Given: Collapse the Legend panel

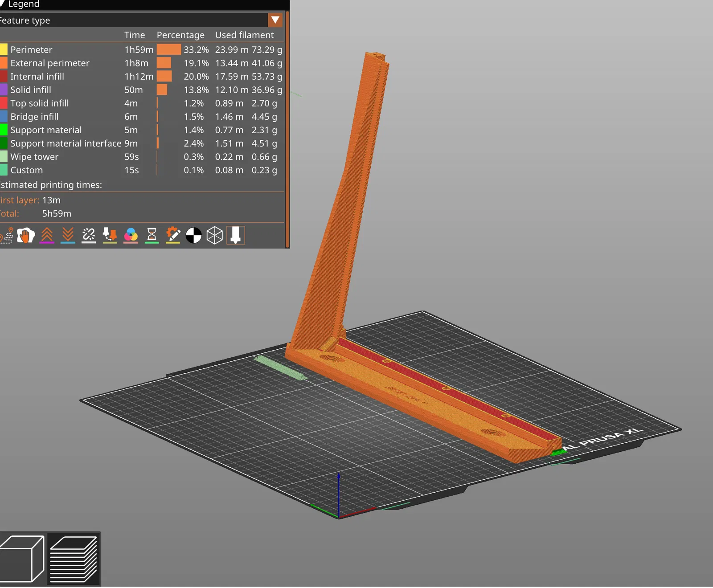Looking at the screenshot, I should pos(2,4).
